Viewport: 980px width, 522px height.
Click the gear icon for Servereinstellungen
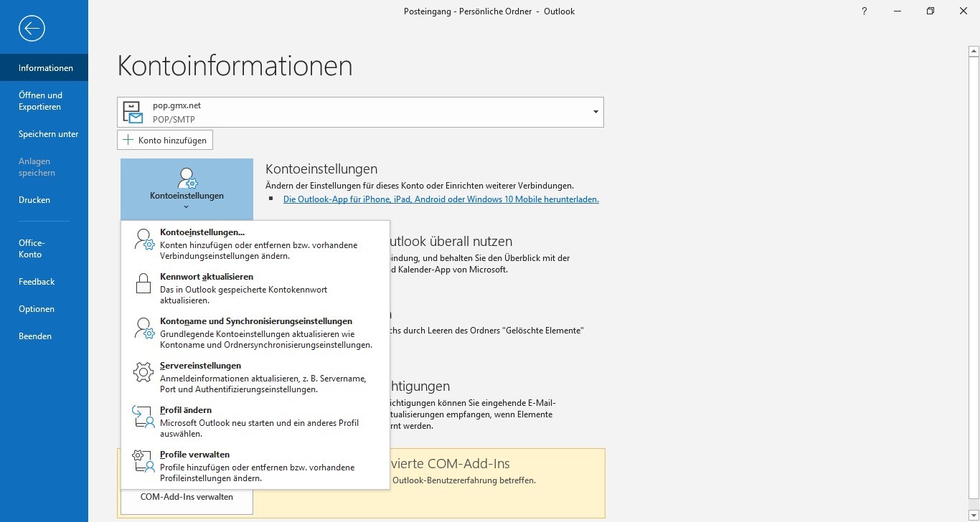coord(143,373)
